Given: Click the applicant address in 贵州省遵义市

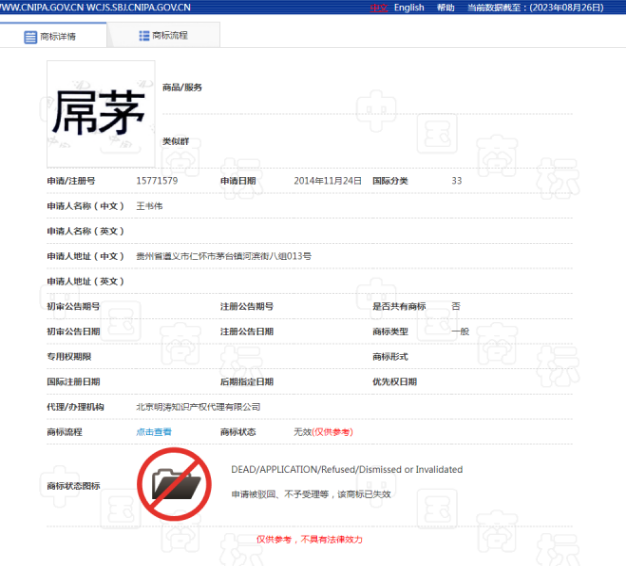Looking at the screenshot, I should pyautogui.click(x=223, y=257).
